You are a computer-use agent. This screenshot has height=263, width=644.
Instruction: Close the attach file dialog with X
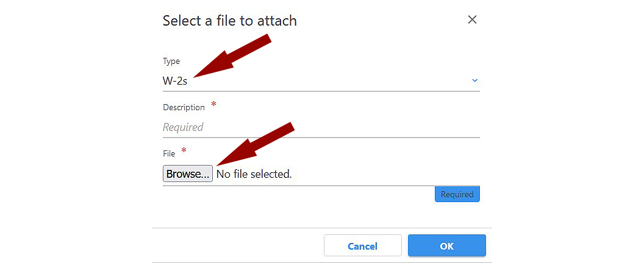[x=472, y=19]
